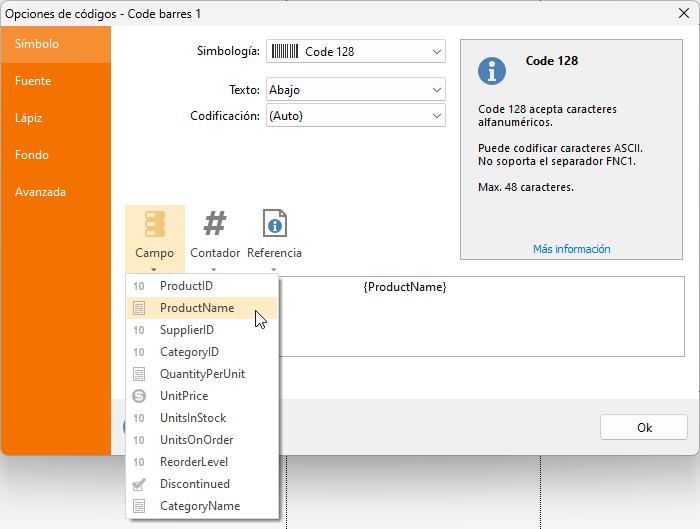Click the Referencia document icon
700x529 pixels.
click(x=274, y=225)
